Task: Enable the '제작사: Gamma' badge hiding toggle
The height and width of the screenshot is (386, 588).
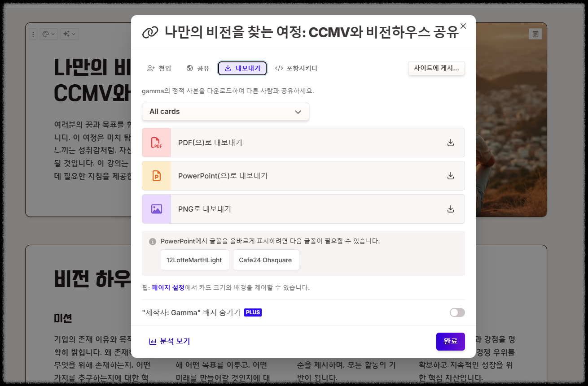Action: [x=457, y=312]
